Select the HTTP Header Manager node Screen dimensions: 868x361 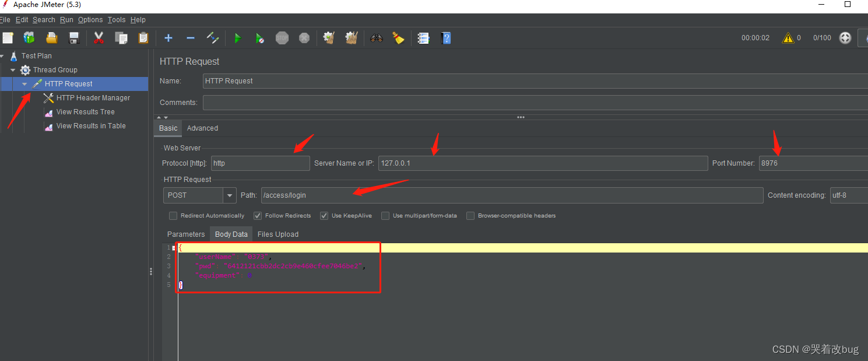coord(93,98)
